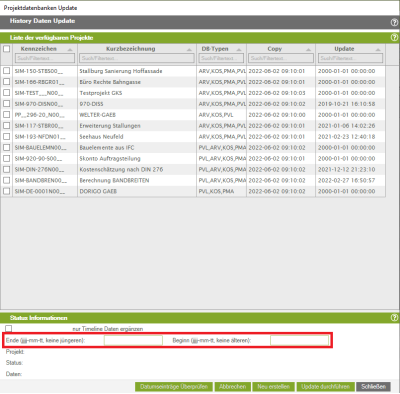The height and width of the screenshot is (394, 400).
Task: Click Update value 2019-10-21 16:10:58
Action: coord(346,104)
